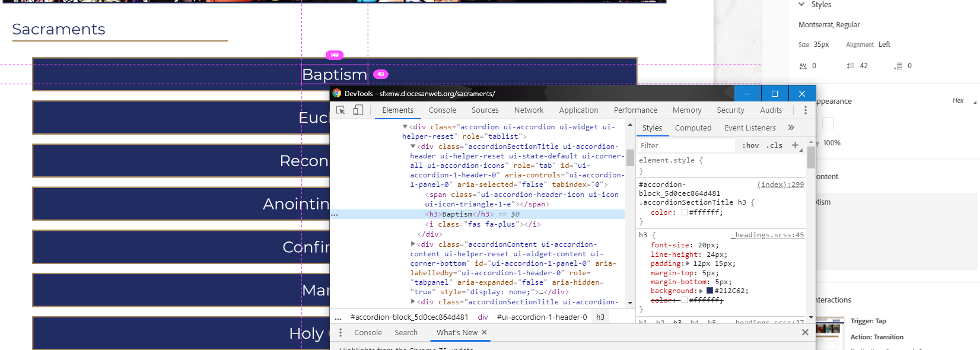Open DevTools three-dot customize menu
The width and height of the screenshot is (980, 350).
click(805, 110)
